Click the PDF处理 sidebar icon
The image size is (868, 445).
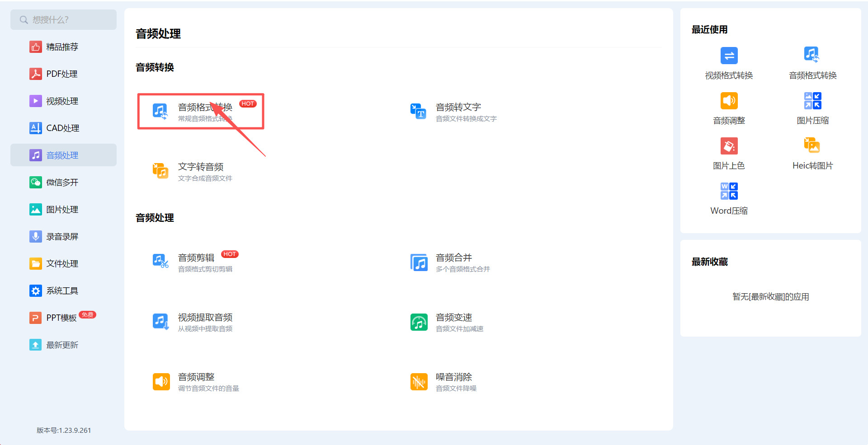coord(36,74)
